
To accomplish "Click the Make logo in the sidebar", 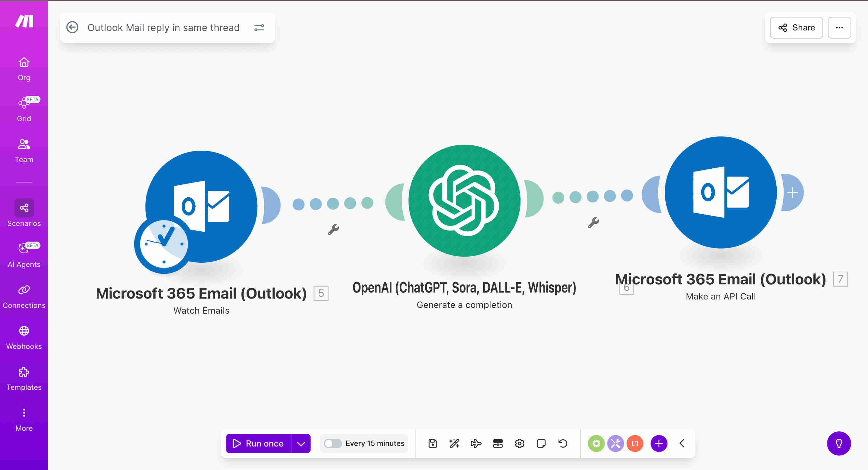I will point(24,21).
